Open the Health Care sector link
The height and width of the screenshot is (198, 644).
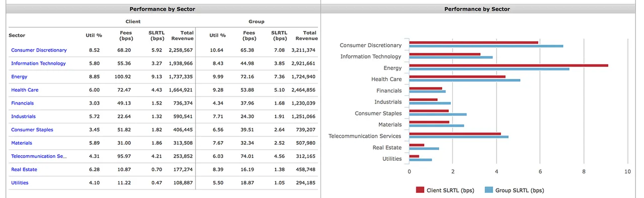point(25,90)
